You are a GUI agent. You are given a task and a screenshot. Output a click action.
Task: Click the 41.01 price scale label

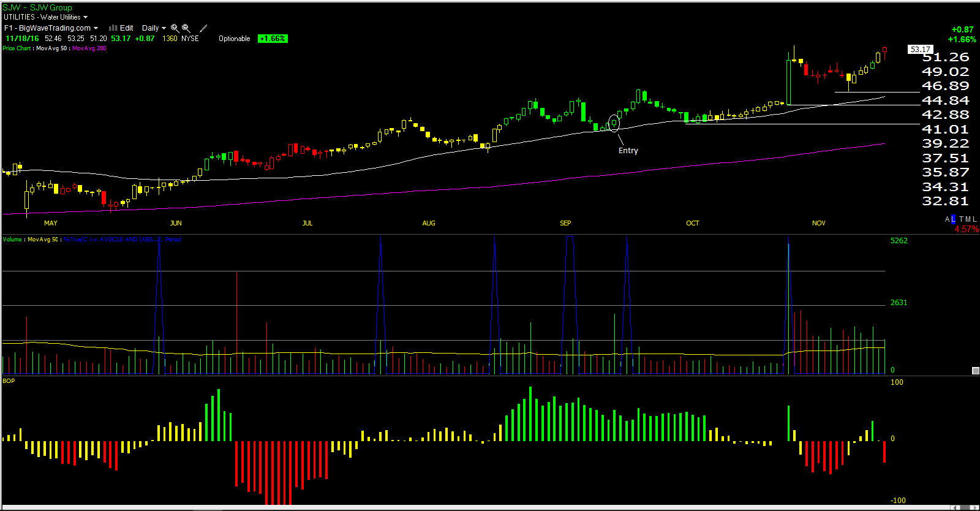946,129
